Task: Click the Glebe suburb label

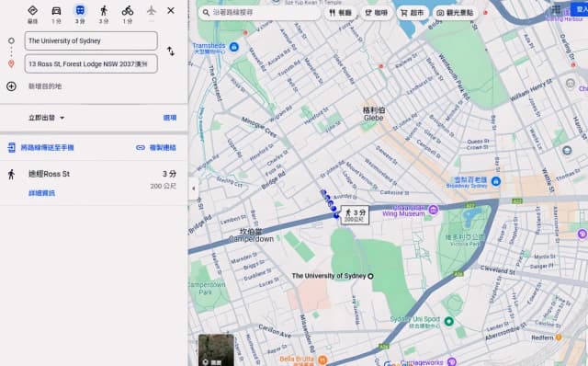Action: (x=374, y=114)
